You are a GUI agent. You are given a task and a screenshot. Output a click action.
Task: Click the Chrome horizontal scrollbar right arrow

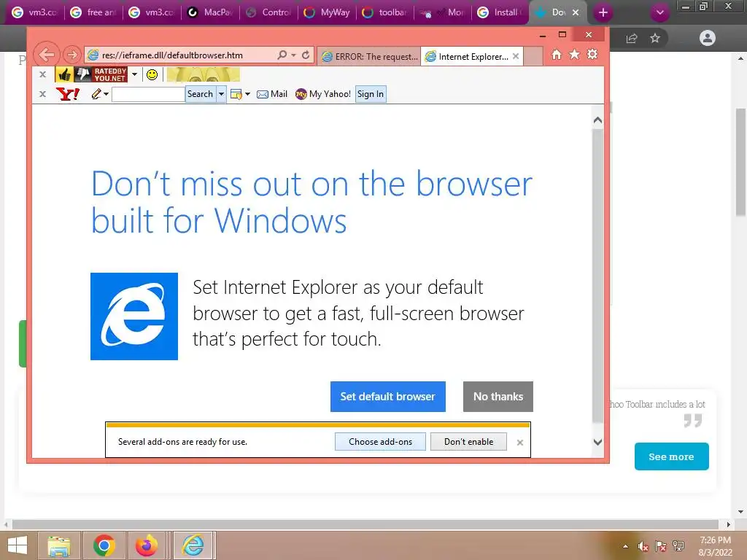[x=728, y=524]
